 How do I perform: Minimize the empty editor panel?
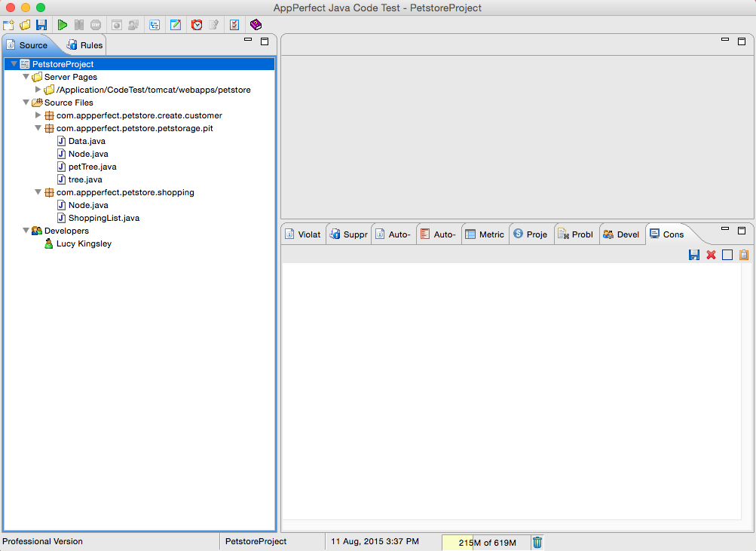(724, 39)
